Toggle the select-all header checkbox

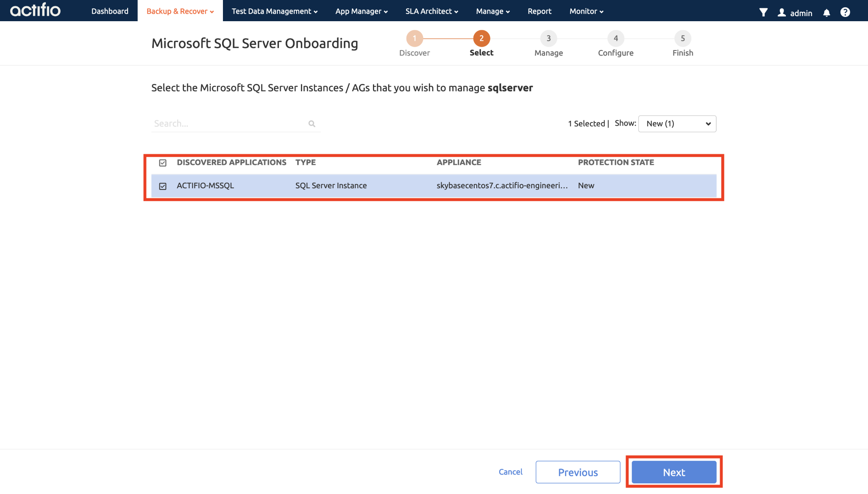pyautogui.click(x=163, y=163)
